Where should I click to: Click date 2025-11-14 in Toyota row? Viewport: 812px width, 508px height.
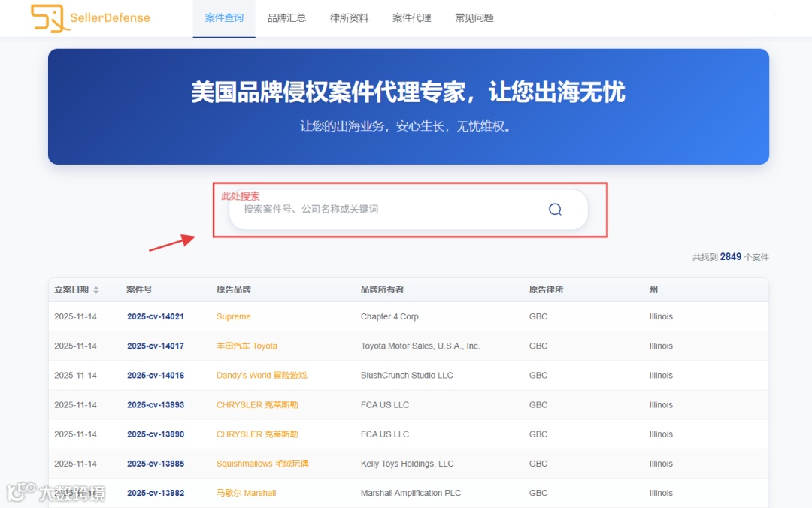75,346
